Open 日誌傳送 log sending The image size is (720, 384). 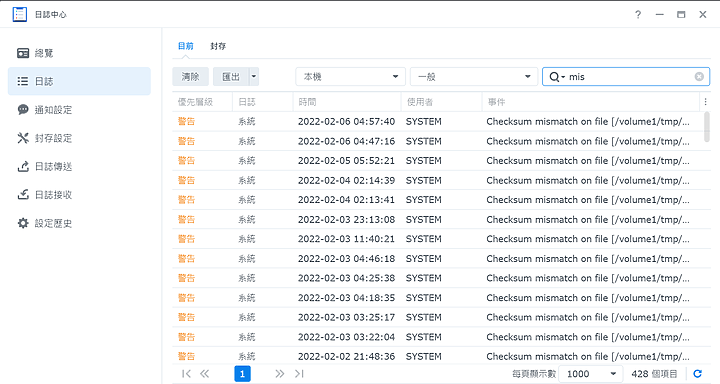point(79,167)
